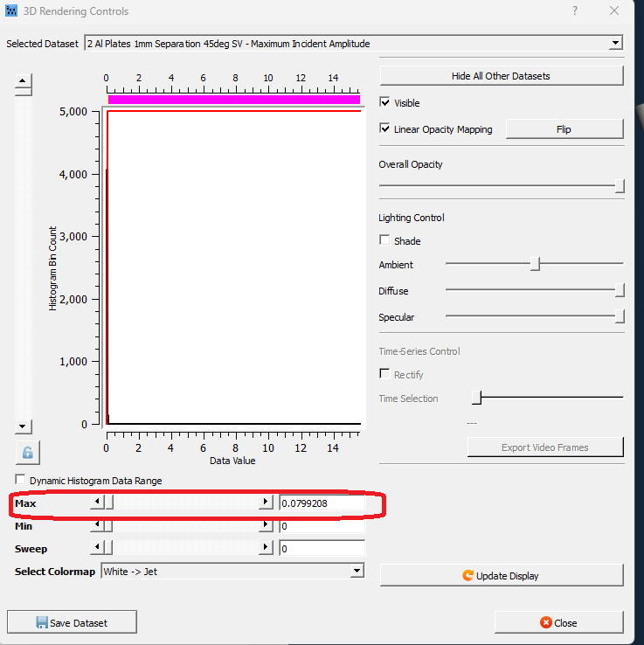Click the Save Dataset button
Screen dimensions: 644x645
[72, 623]
